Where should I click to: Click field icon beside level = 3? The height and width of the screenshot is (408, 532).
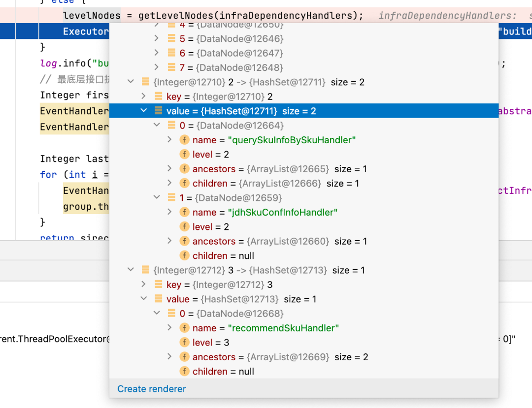[x=184, y=343]
